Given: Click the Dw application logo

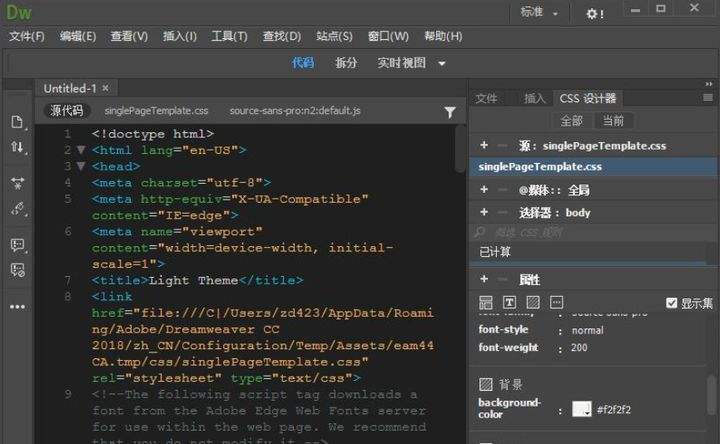Looking at the screenshot, I should (19, 12).
